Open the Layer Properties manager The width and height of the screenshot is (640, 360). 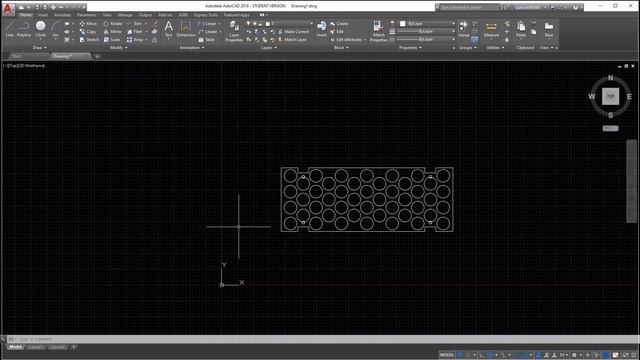234,32
